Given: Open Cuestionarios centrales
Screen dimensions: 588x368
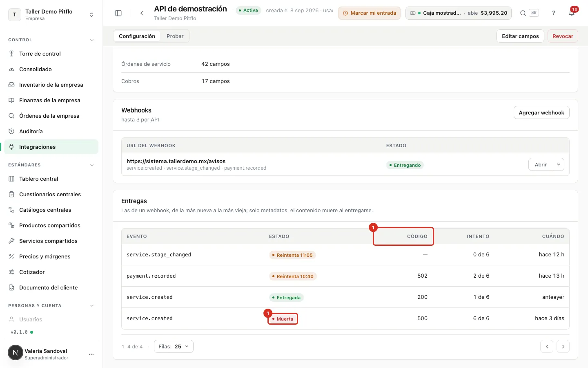Looking at the screenshot, I should pyautogui.click(x=51, y=194).
